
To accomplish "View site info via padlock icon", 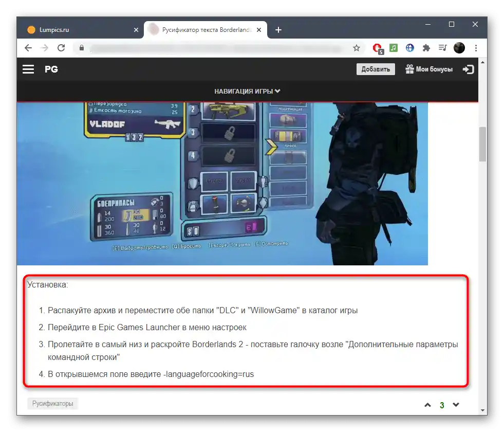I will pyautogui.click(x=82, y=48).
